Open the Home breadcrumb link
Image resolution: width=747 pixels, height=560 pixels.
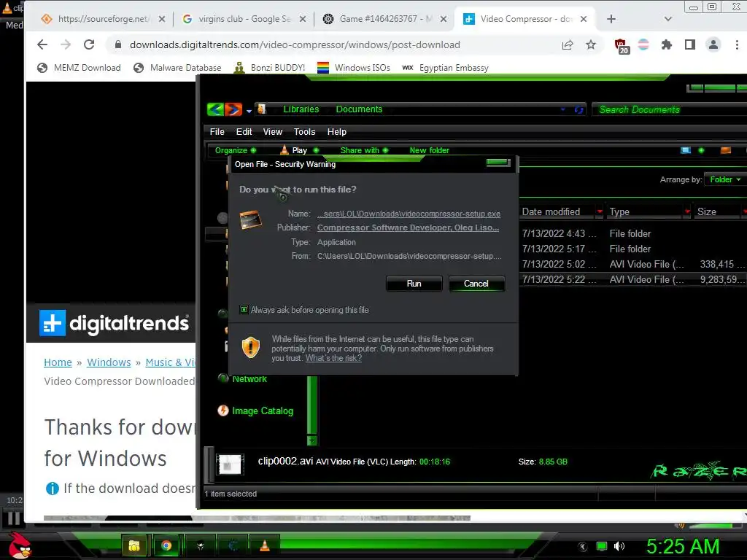(58, 362)
